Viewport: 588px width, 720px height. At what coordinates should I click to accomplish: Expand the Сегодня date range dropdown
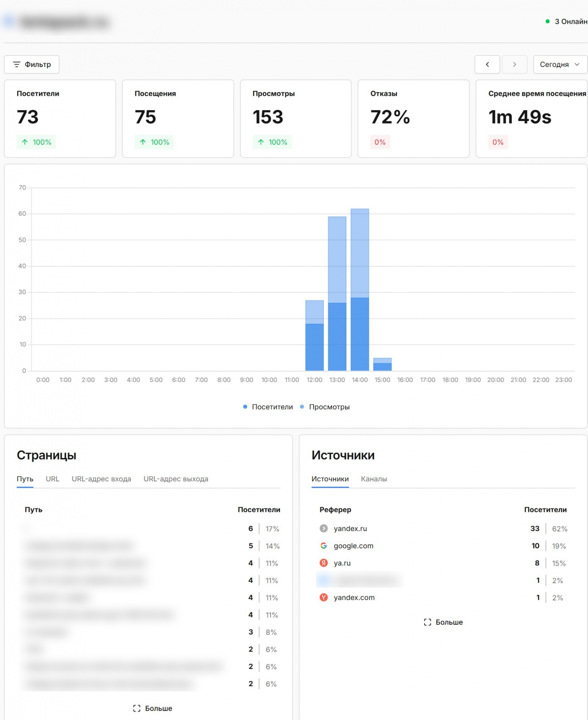[560, 64]
